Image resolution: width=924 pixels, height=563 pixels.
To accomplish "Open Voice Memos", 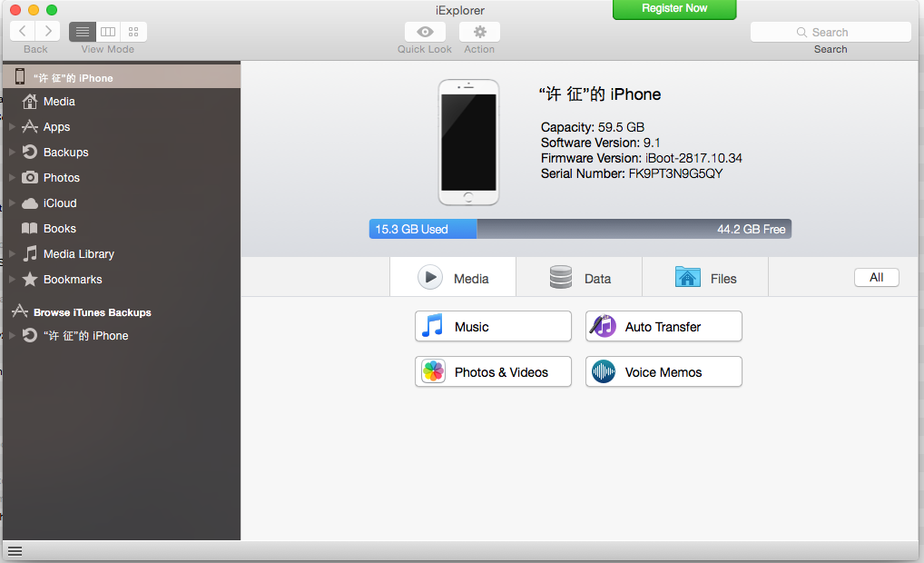I will click(664, 371).
